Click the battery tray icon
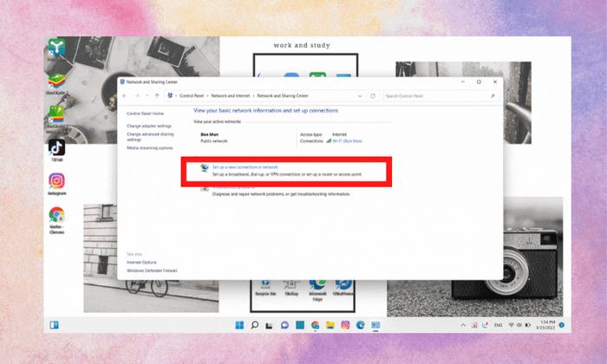Viewport: 607px width, 364px height. (x=527, y=325)
